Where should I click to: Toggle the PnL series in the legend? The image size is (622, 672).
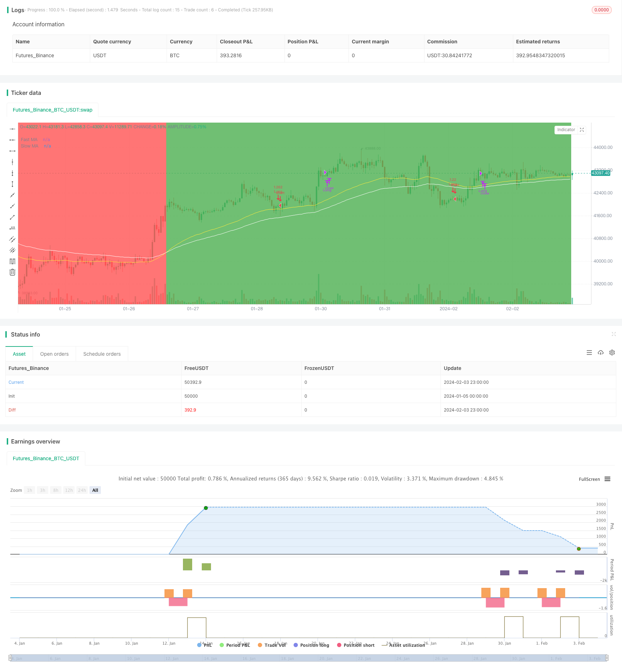pyautogui.click(x=205, y=645)
